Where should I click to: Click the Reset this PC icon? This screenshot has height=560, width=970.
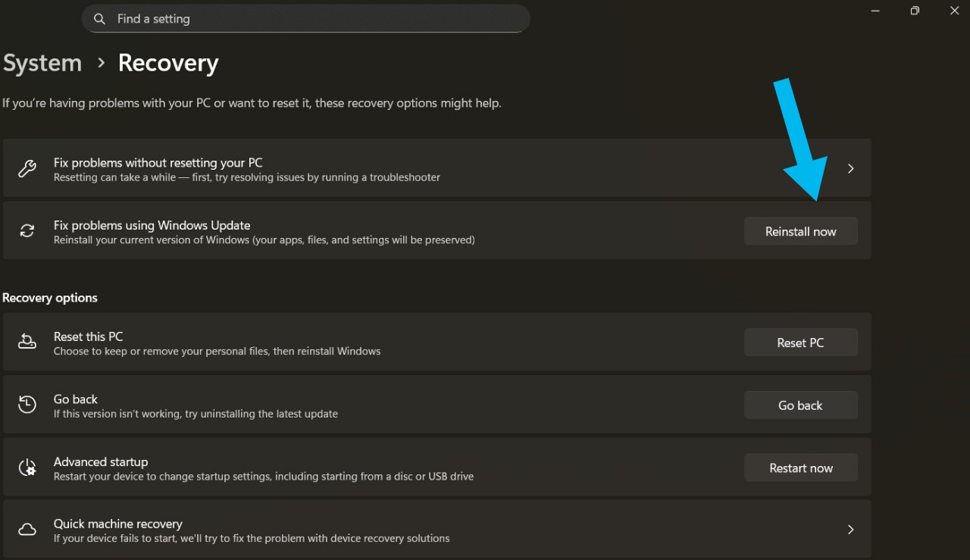tap(27, 343)
